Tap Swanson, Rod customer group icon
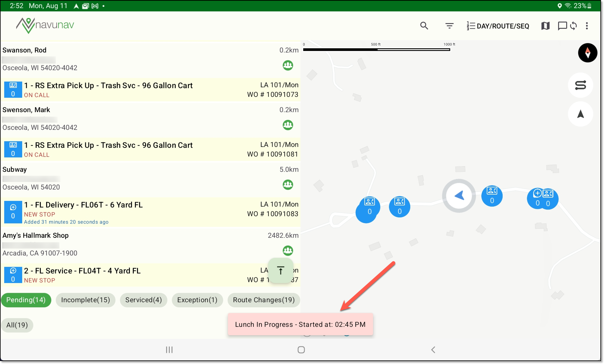The width and height of the screenshot is (604, 364). [x=288, y=66]
